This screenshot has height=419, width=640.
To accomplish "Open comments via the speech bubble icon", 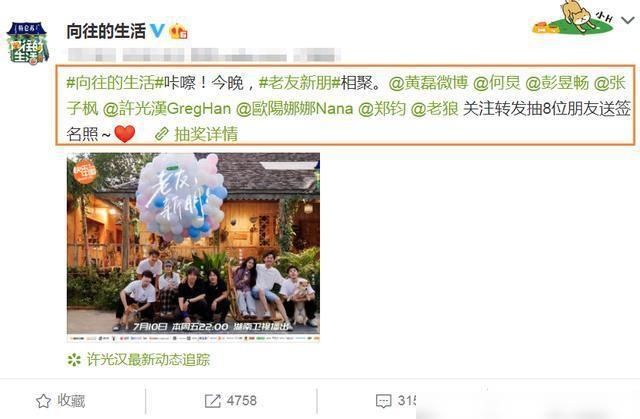I will 383,401.
